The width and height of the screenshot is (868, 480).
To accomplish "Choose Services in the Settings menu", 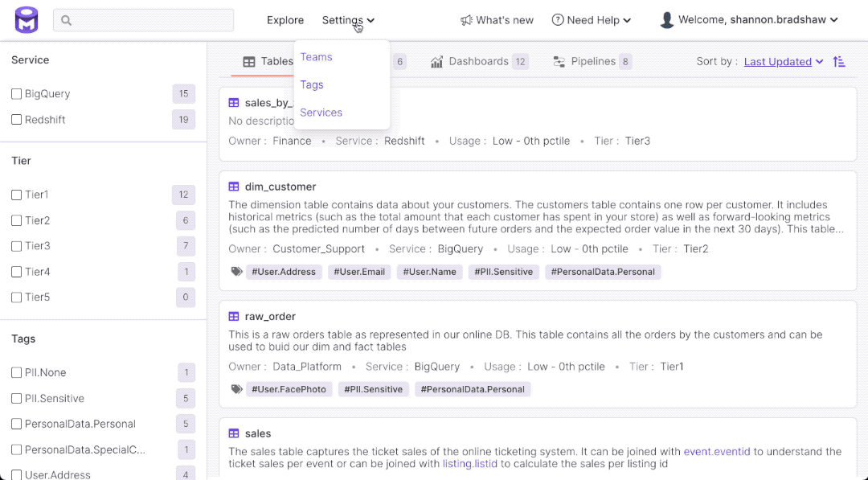I will point(321,113).
